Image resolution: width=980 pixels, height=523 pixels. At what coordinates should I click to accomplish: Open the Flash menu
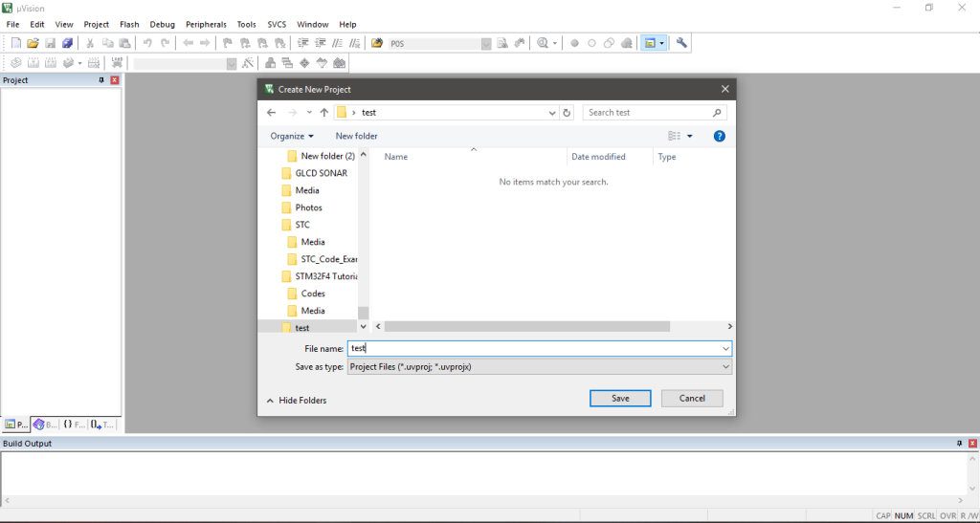(129, 24)
